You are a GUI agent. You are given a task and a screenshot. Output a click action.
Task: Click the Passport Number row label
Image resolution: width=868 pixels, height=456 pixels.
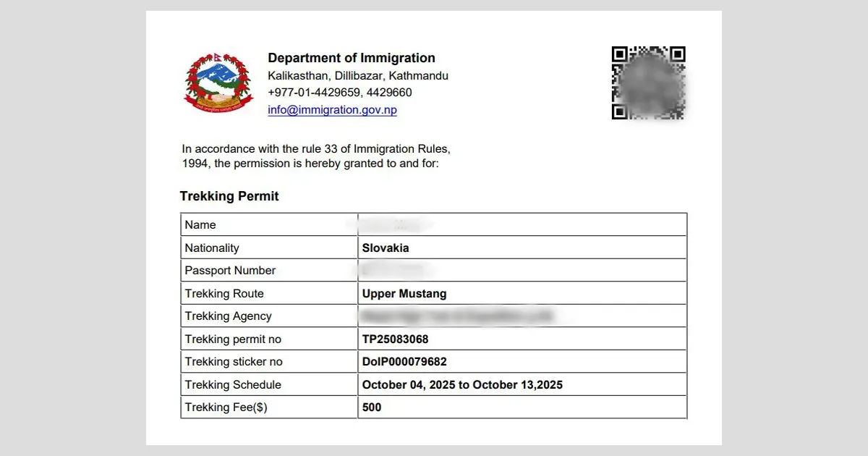click(230, 271)
